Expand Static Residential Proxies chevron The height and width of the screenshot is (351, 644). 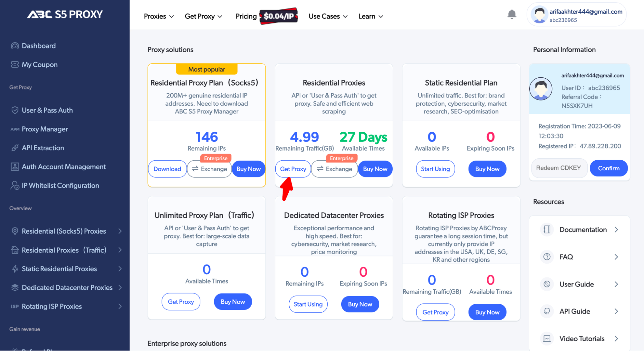pos(120,269)
